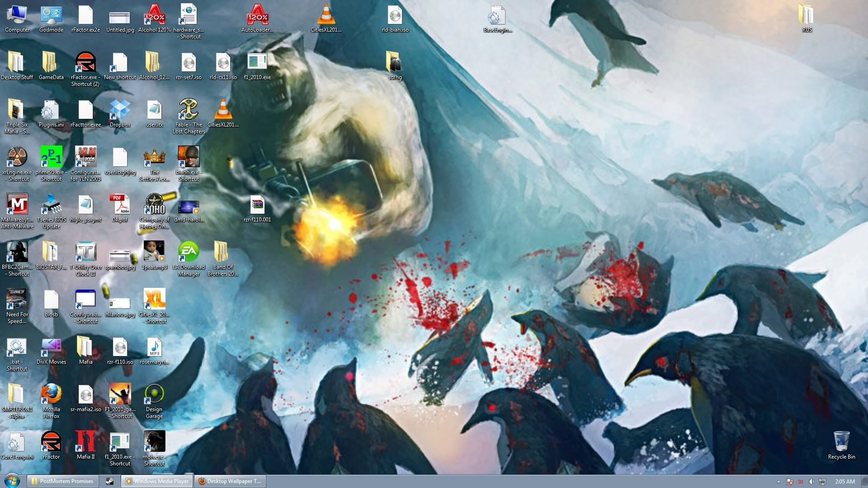Open the network tray icon
868x488 pixels.
(x=822, y=482)
